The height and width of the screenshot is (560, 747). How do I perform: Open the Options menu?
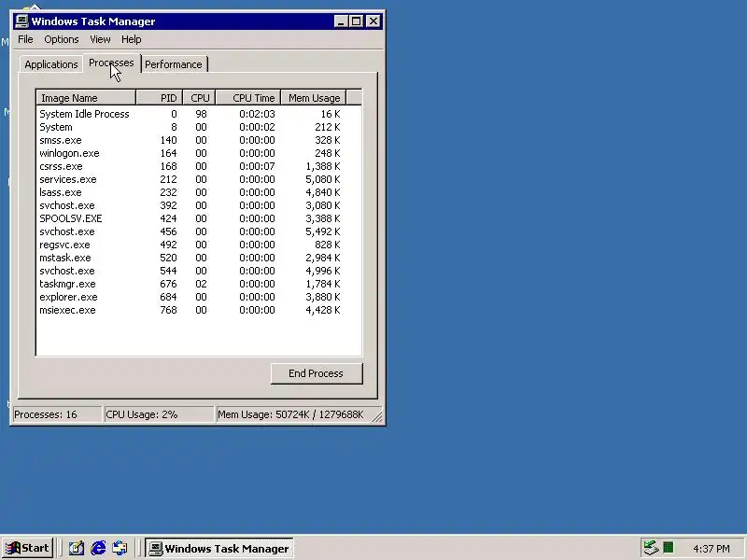62,39
